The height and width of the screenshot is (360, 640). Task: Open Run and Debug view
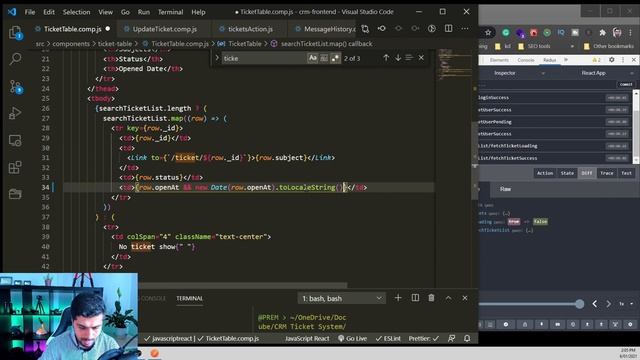pyautogui.click(x=15, y=113)
